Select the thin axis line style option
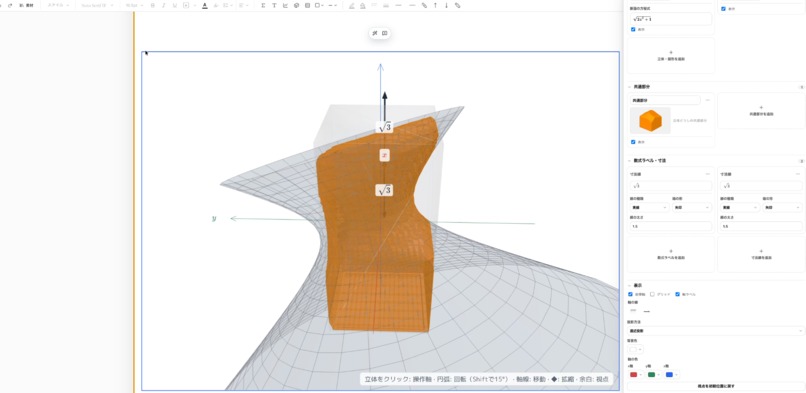 click(x=633, y=310)
